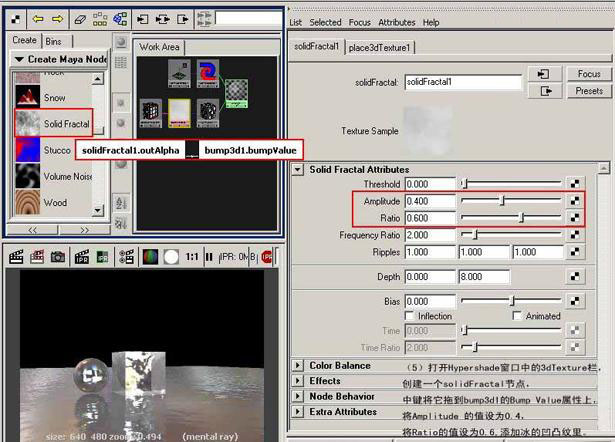615x442 pixels.
Task: Click the solidFractal name field
Action: point(463,82)
